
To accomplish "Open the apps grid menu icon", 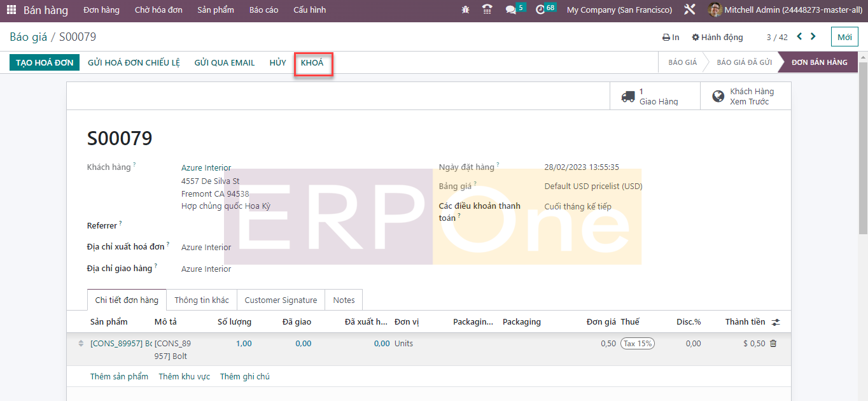I will pos(11,10).
